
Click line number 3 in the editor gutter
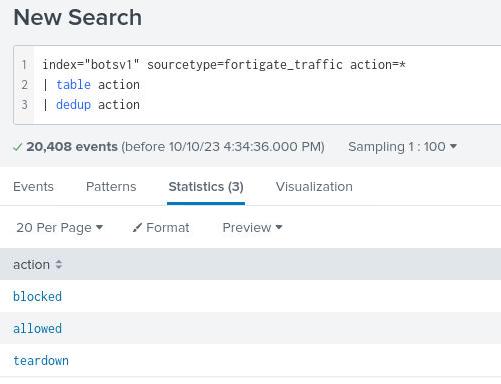pyautogui.click(x=24, y=105)
